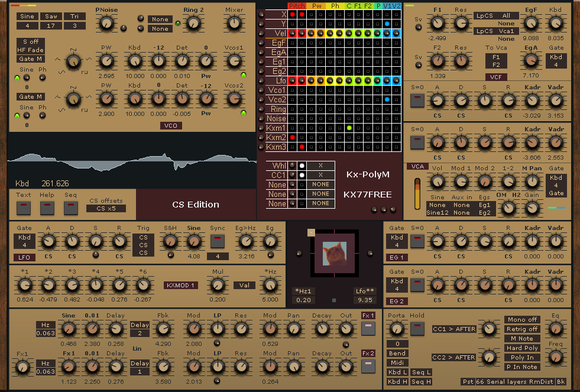
Task: Toggle the red dot in the Kxm3 row
Action: 302,147
